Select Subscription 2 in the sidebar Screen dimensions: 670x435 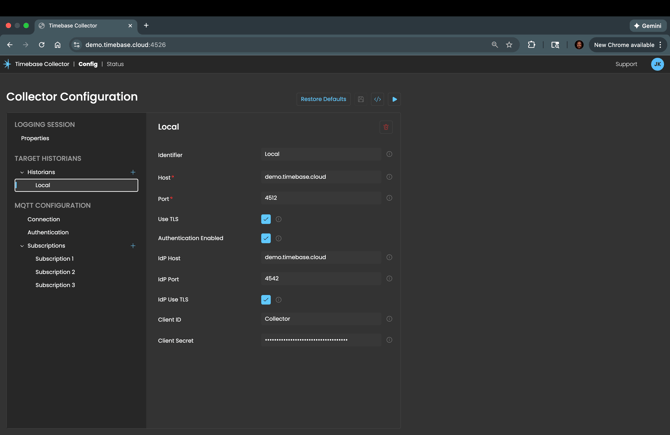[x=55, y=272]
